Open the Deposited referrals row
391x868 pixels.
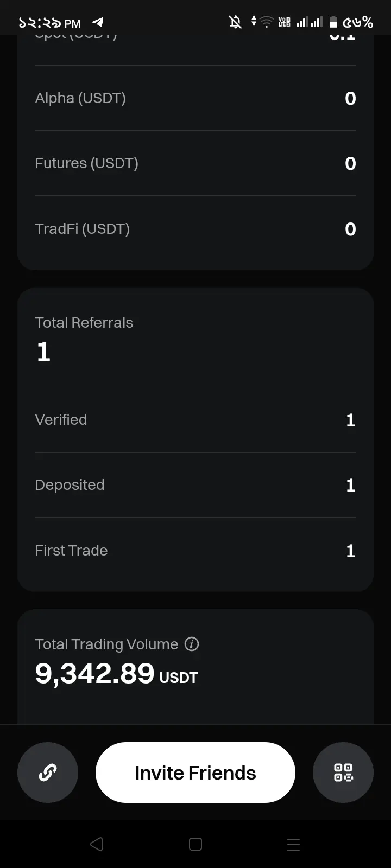(195, 485)
